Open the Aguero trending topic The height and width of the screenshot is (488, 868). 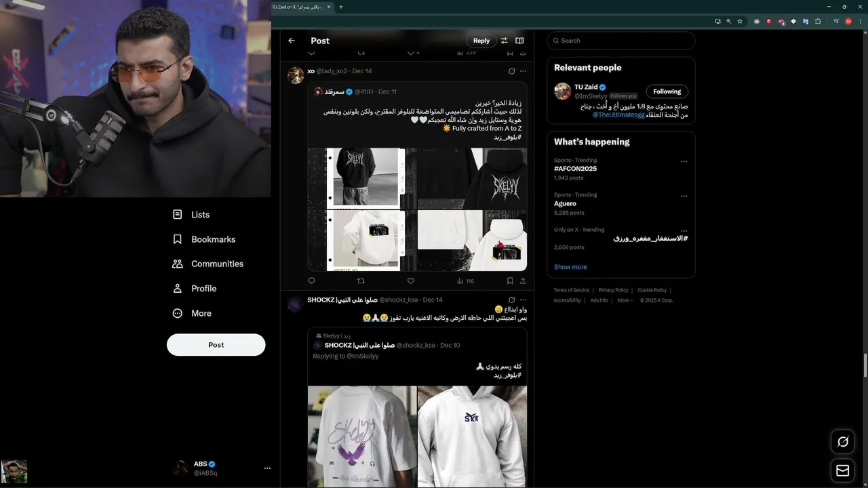(565, 203)
